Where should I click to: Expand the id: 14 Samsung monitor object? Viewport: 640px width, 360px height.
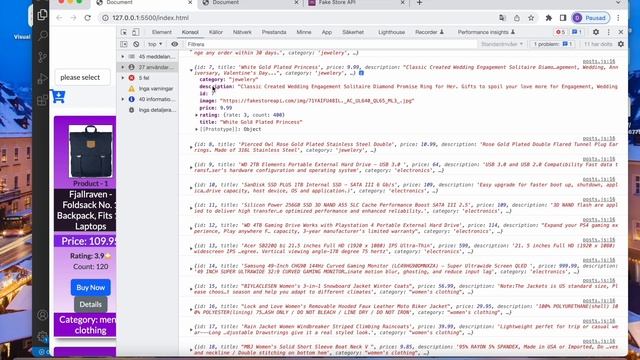pyautogui.click(x=191, y=269)
